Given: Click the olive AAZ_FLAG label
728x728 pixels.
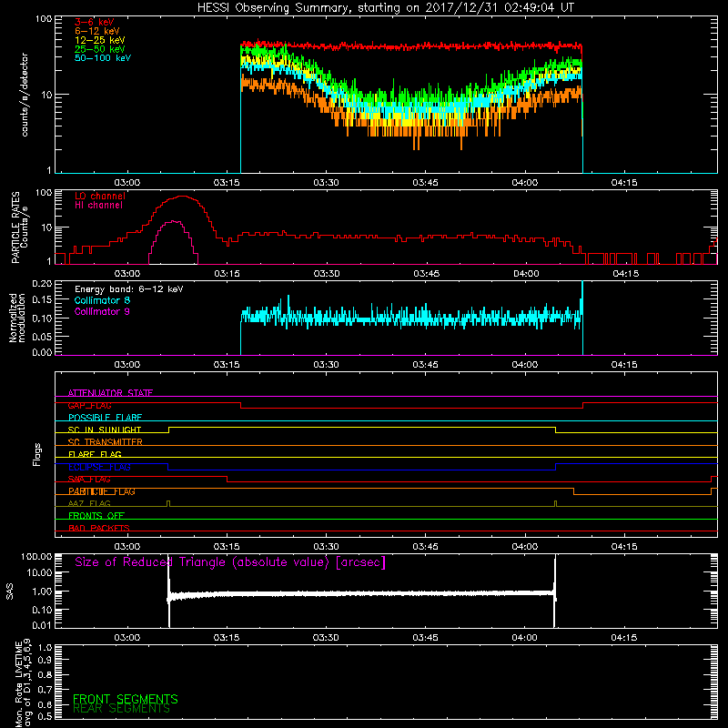Looking at the screenshot, I should 89,503.
